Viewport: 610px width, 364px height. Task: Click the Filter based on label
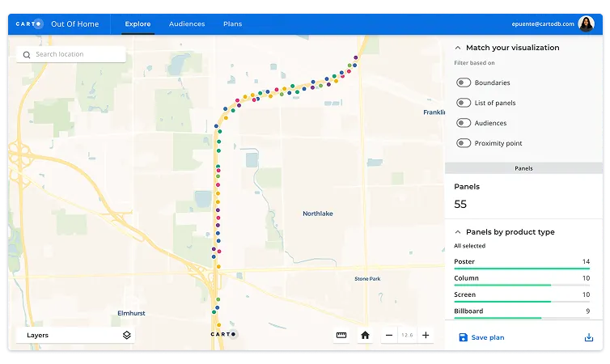pyautogui.click(x=474, y=62)
